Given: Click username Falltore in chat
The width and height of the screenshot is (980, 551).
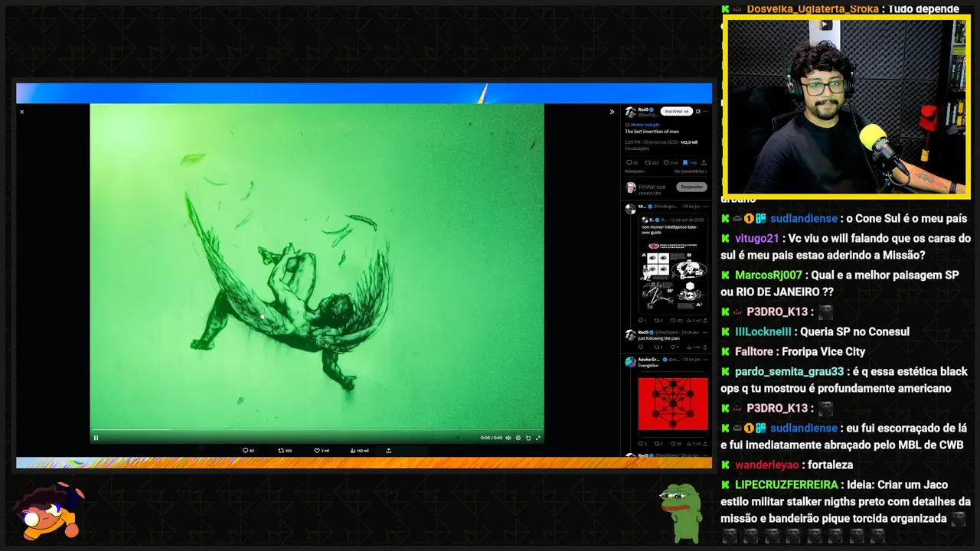Looking at the screenshot, I should [x=754, y=351].
